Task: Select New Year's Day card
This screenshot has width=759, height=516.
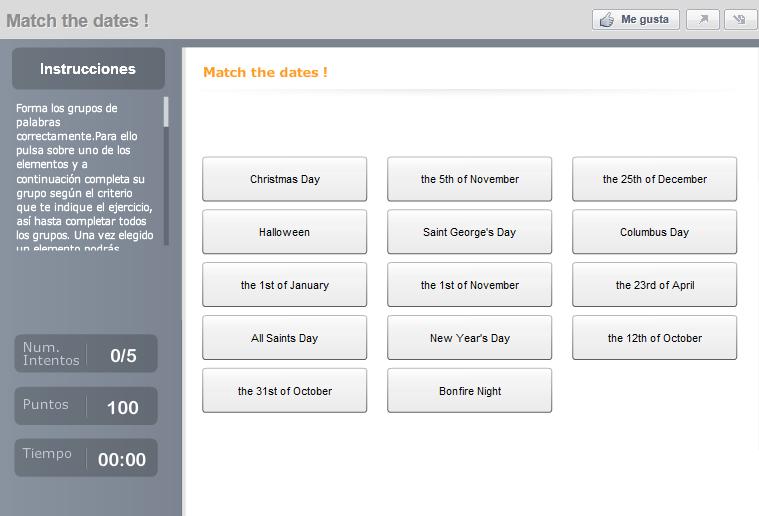Action: pyautogui.click(x=470, y=338)
